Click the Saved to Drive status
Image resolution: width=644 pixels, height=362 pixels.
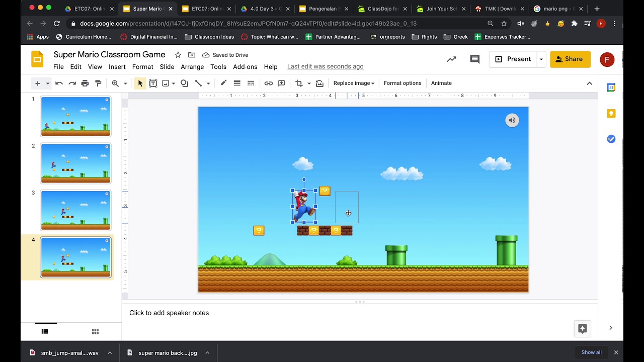pyautogui.click(x=225, y=55)
